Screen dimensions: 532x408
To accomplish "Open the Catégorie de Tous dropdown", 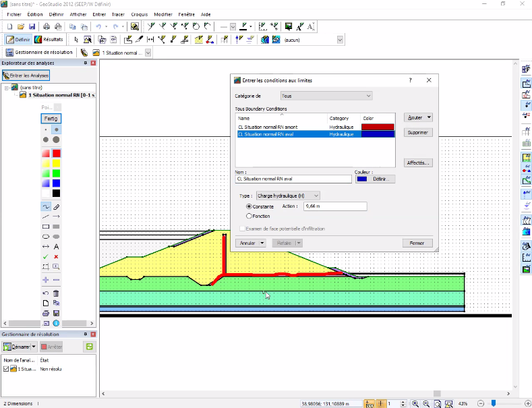I will 326,96.
